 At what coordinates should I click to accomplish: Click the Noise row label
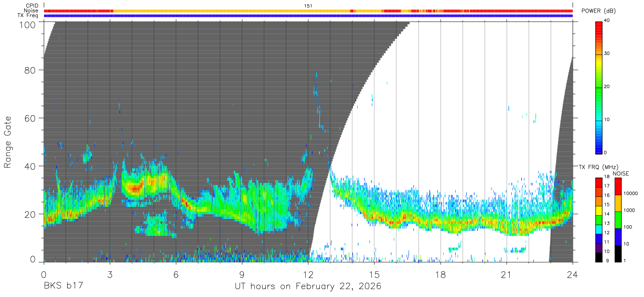coord(31,10)
